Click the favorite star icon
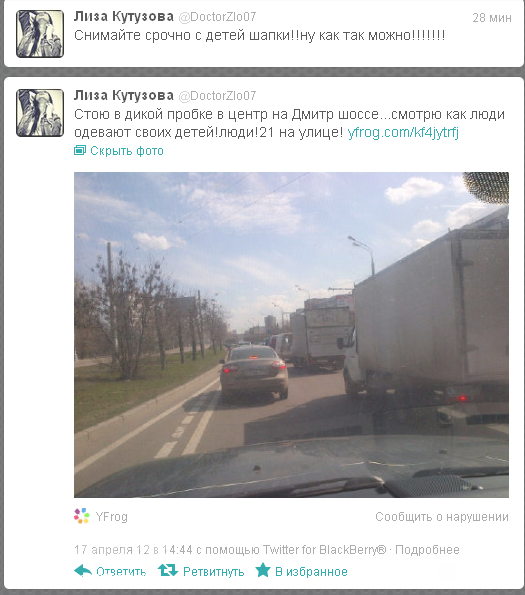This screenshot has height=595, width=525. 263,570
